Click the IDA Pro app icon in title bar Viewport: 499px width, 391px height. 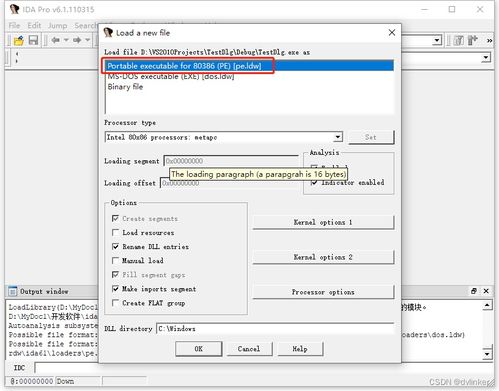point(14,9)
